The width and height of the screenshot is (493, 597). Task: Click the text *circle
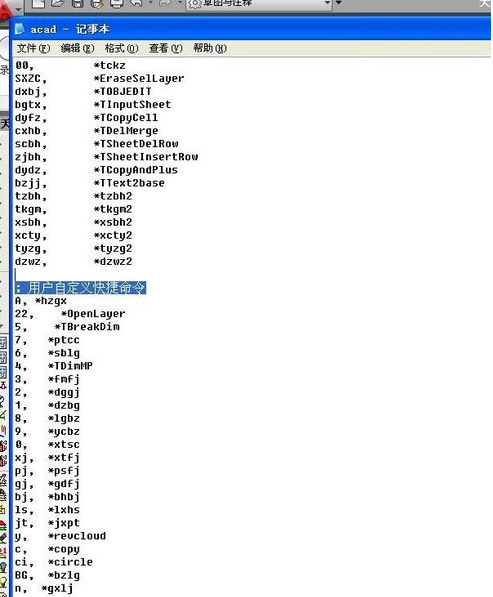70,562
